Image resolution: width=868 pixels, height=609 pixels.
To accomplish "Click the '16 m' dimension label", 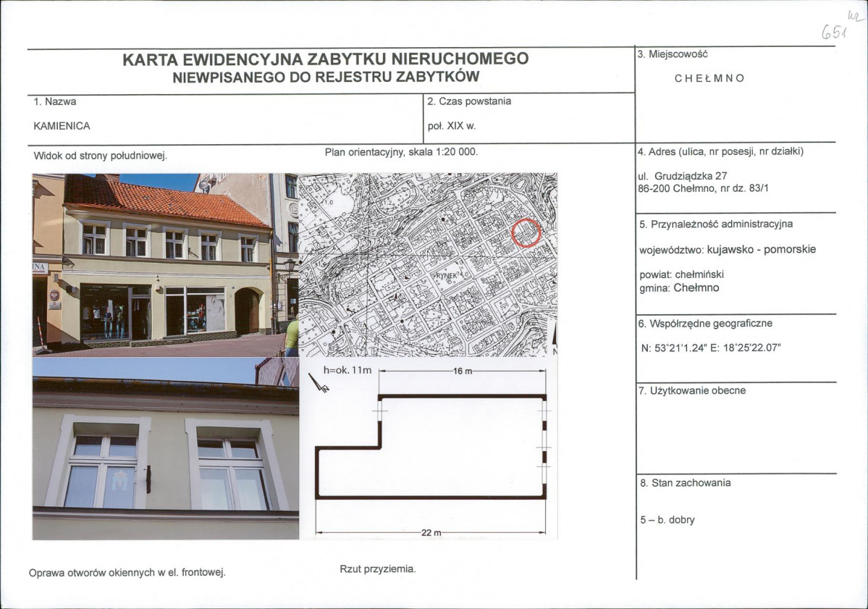I will (463, 371).
